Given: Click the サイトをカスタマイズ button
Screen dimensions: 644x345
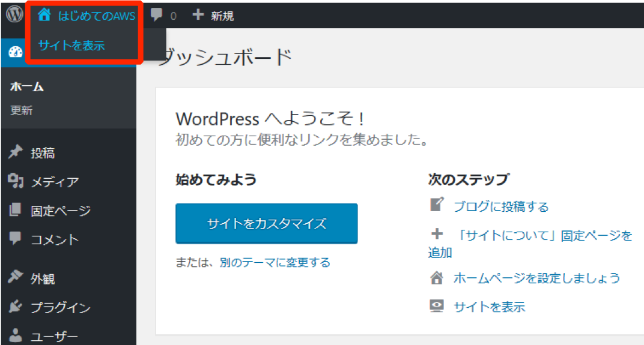Looking at the screenshot, I should click(x=267, y=224).
